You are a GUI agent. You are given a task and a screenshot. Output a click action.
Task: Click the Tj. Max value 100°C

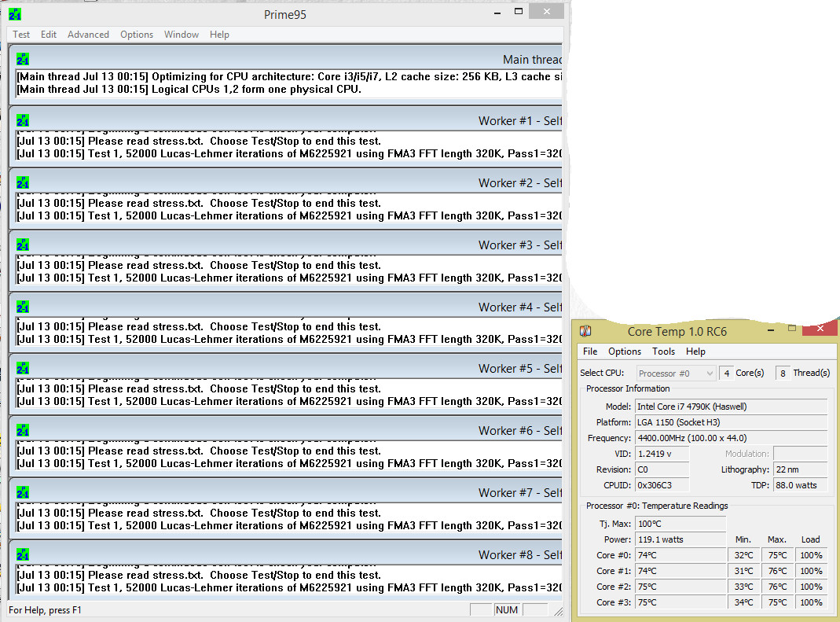tap(680, 524)
